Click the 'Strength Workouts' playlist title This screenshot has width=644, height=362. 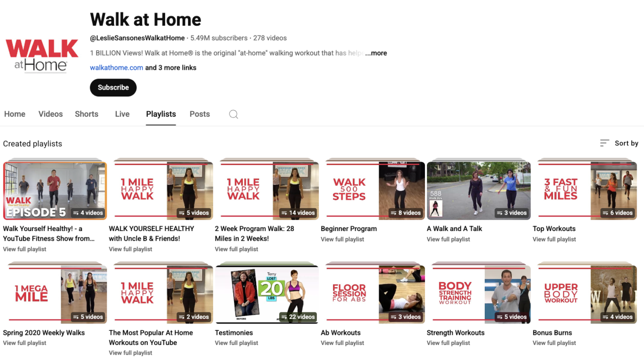[455, 333]
